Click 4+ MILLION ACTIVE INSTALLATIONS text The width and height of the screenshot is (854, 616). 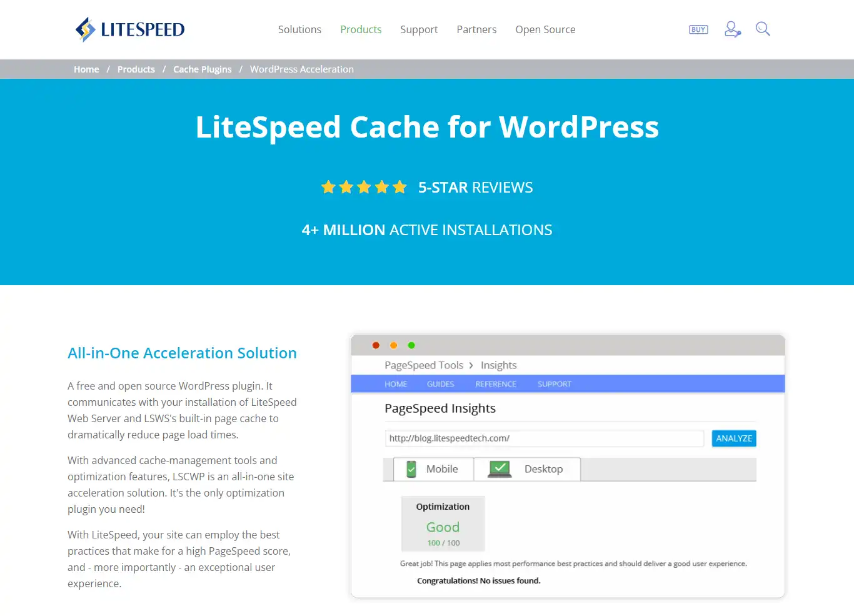tap(427, 230)
